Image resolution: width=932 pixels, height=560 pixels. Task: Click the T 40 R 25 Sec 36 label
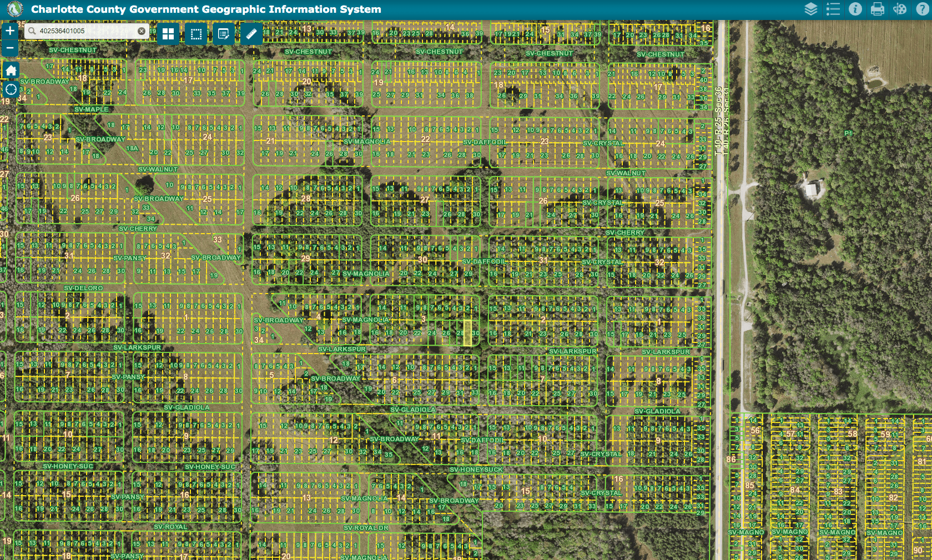click(x=718, y=121)
